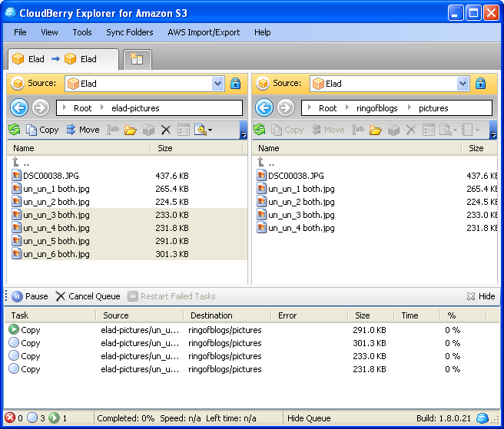Click the lock icon in right pane

480,83
